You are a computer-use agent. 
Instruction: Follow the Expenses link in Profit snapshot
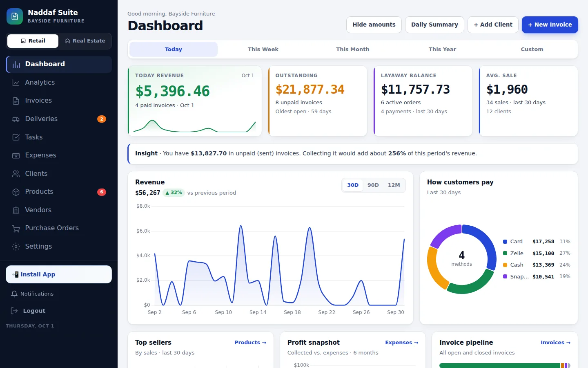pos(402,343)
